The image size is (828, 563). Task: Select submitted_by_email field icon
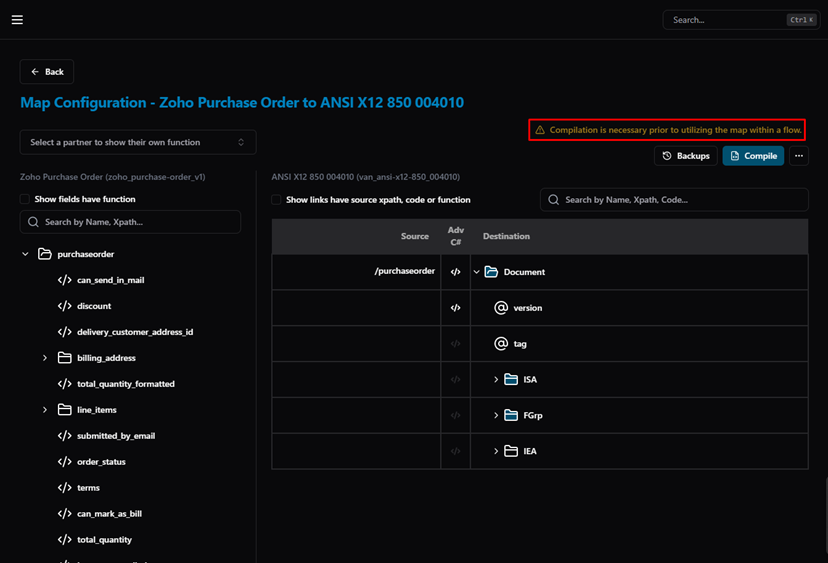pyautogui.click(x=64, y=436)
